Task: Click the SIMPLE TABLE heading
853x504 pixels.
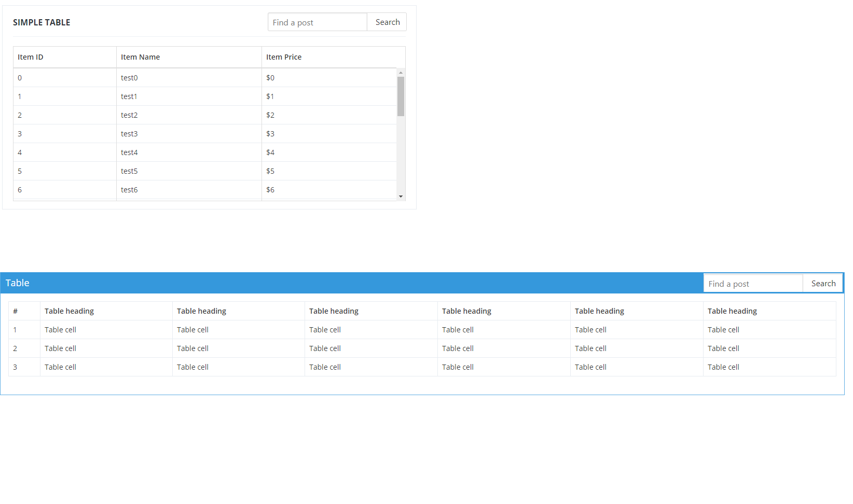Action: [42, 22]
